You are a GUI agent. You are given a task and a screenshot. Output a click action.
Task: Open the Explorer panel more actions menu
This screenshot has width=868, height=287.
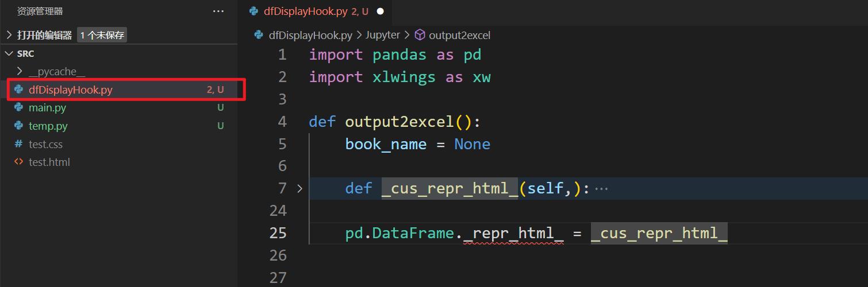click(x=218, y=11)
